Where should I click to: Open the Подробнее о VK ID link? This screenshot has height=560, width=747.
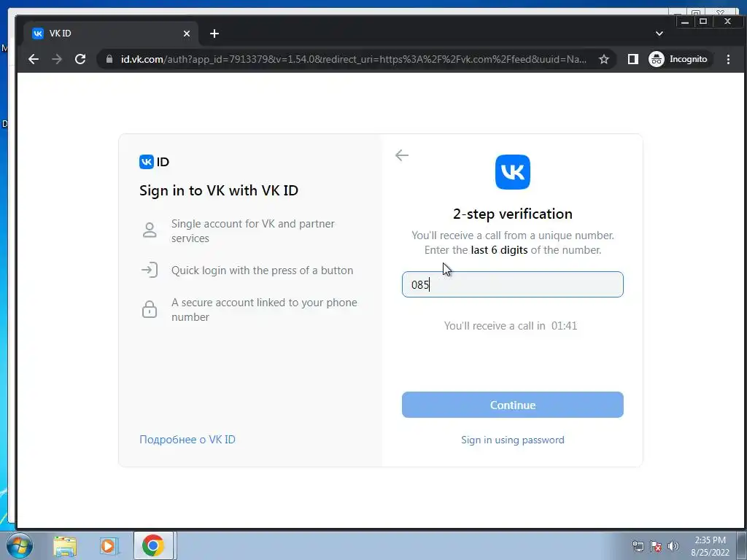(187, 440)
